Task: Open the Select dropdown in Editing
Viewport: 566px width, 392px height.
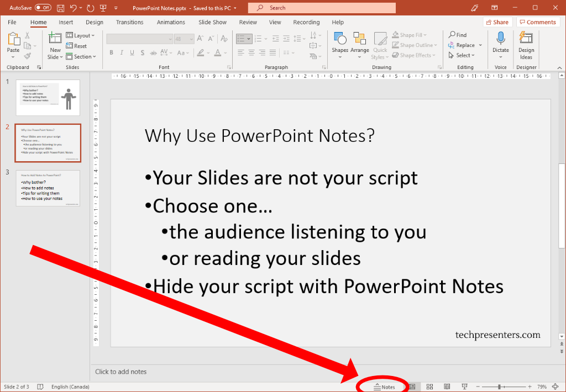Action: point(462,55)
